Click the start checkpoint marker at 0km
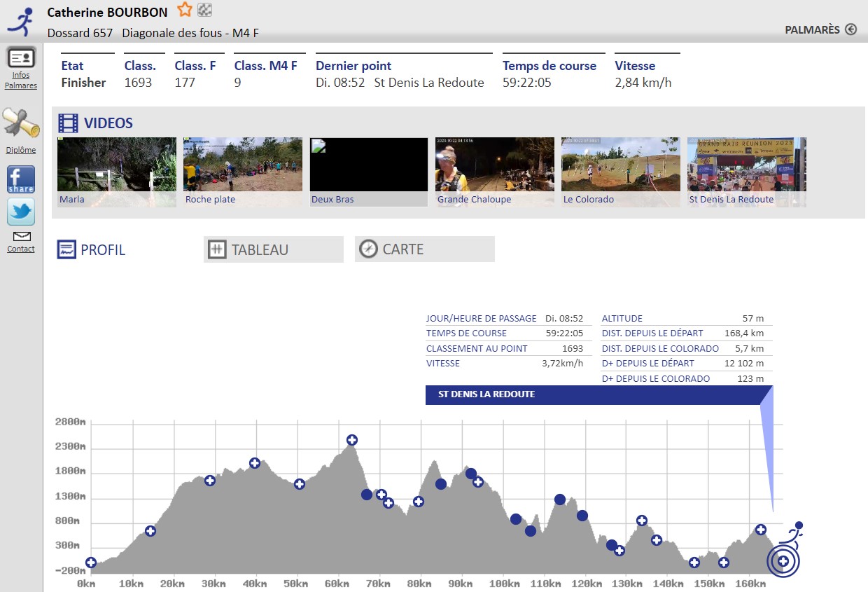The image size is (868, 592). 91,563
